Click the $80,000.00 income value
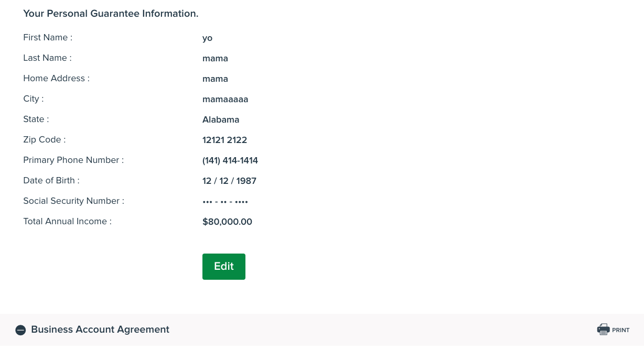 pos(227,222)
